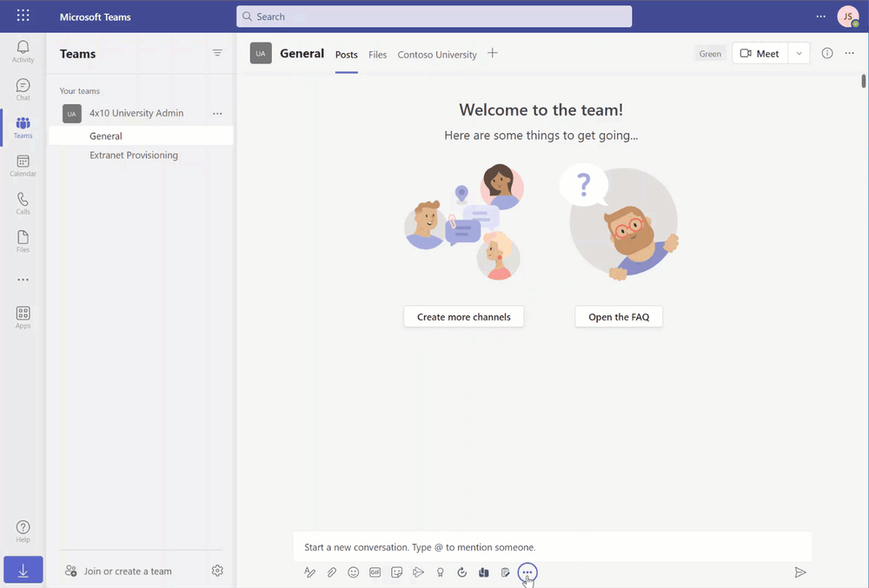Select the Calls icon in the sidebar

(23, 202)
